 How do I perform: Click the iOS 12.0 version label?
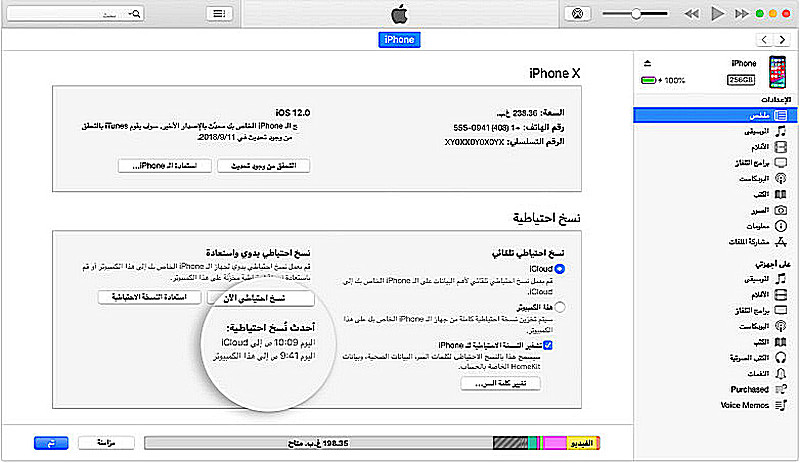(x=293, y=112)
